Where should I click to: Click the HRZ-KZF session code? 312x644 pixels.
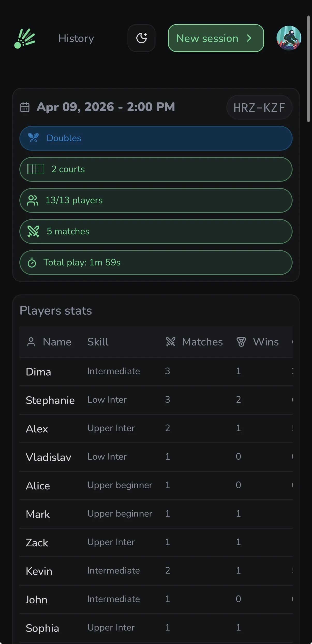[x=259, y=107]
